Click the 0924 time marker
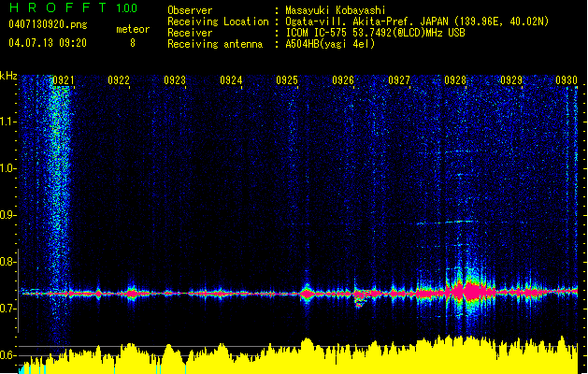588x374 pixels. pyautogui.click(x=231, y=80)
